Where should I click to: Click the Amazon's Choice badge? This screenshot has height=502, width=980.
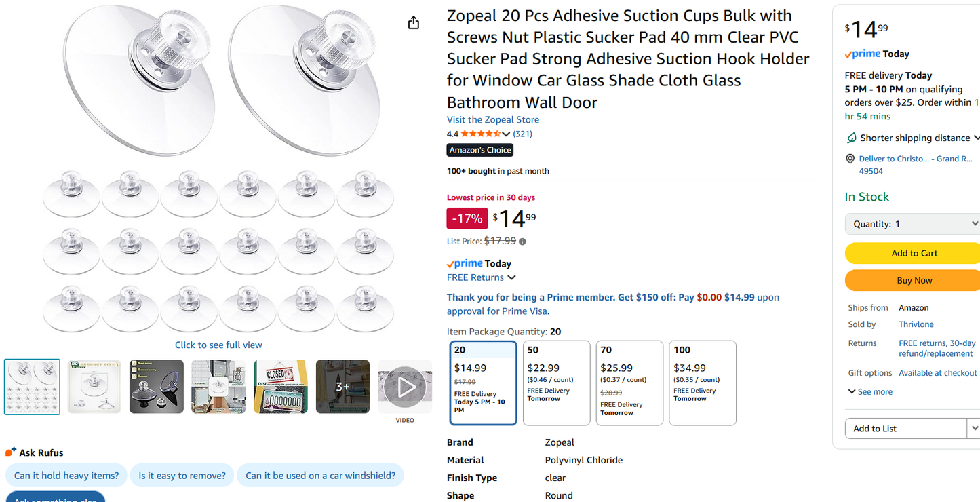tap(480, 150)
